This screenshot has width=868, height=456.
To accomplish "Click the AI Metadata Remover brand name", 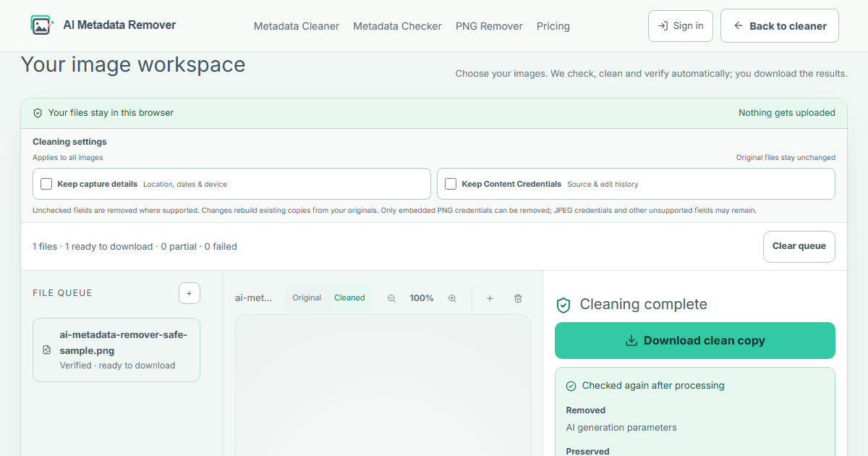I will (120, 25).
